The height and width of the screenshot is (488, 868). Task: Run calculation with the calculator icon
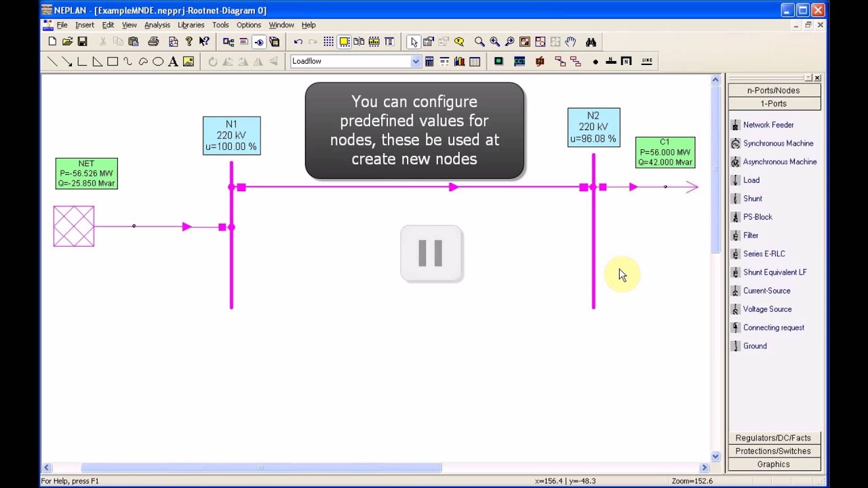tap(429, 62)
